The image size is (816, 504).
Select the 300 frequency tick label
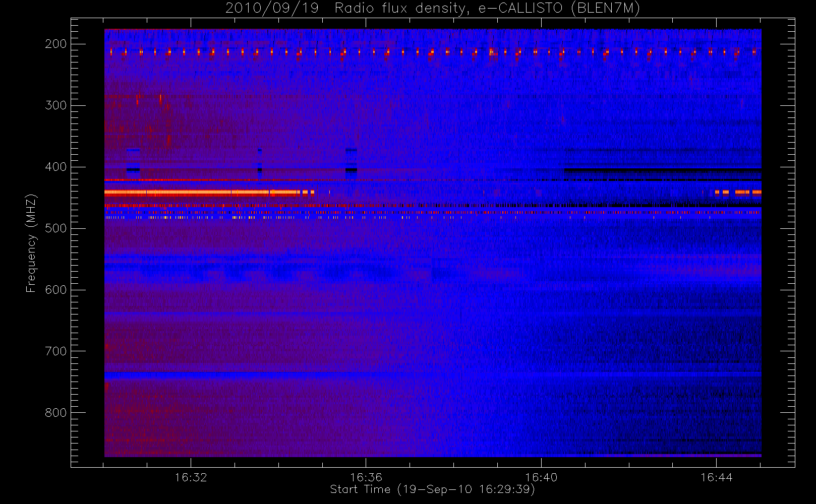click(x=56, y=105)
